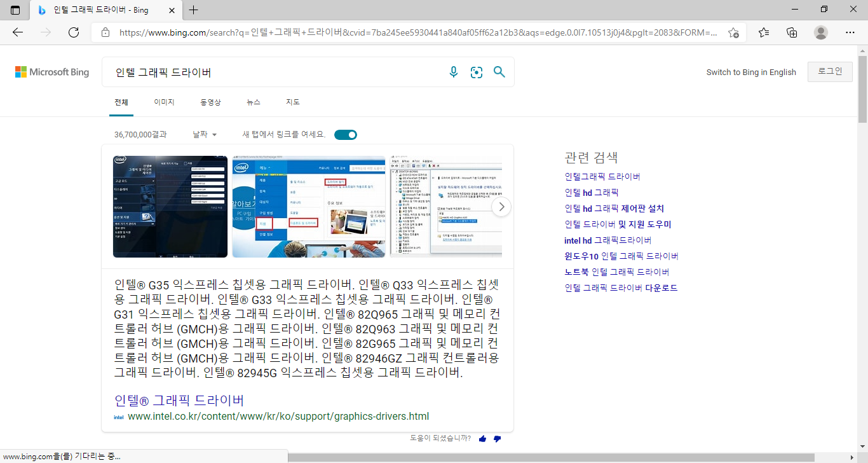Select the 전체 tab
868x463 pixels.
click(121, 102)
